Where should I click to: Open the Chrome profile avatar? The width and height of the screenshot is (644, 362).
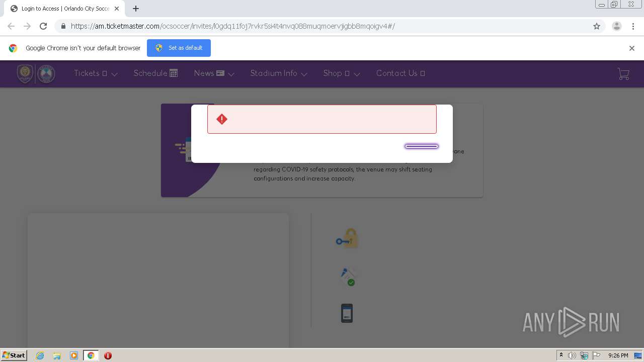point(617,26)
